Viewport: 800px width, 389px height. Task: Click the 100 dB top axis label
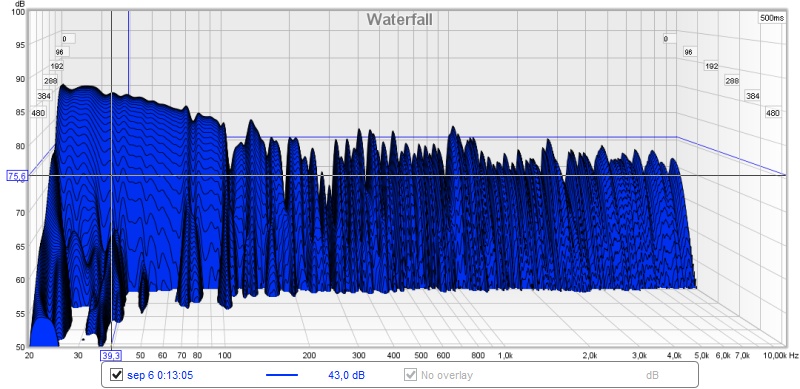pyautogui.click(x=18, y=11)
